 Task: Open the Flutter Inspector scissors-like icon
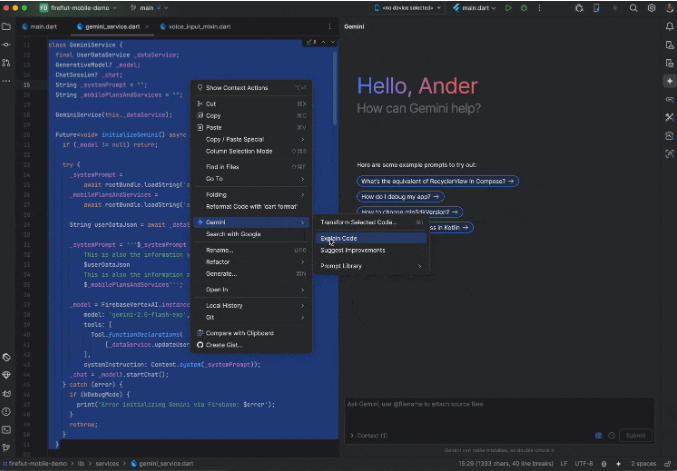click(x=670, y=117)
